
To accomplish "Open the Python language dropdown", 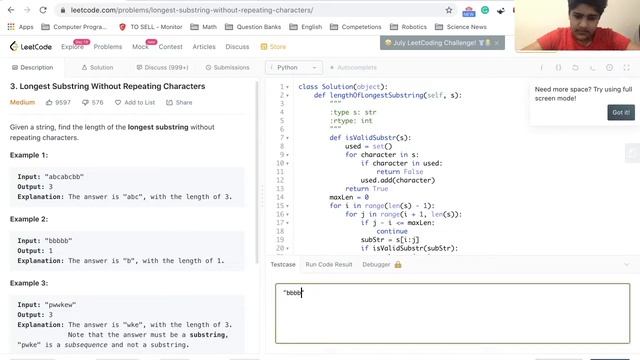I will (294, 67).
